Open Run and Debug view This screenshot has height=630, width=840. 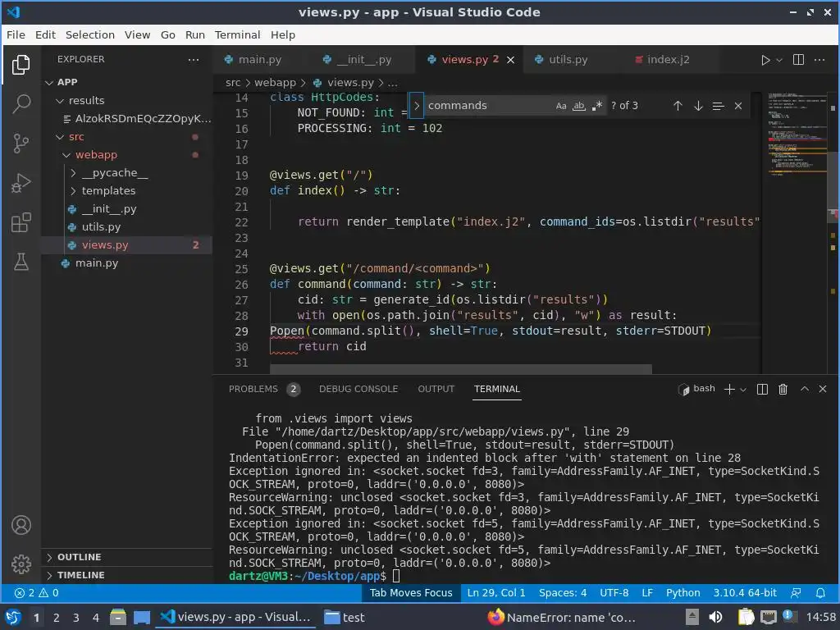pos(21,183)
